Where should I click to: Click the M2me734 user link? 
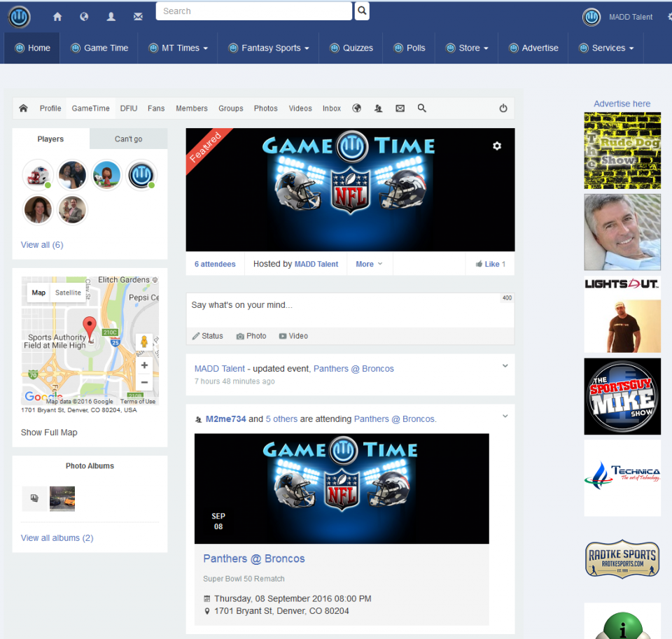click(x=226, y=419)
